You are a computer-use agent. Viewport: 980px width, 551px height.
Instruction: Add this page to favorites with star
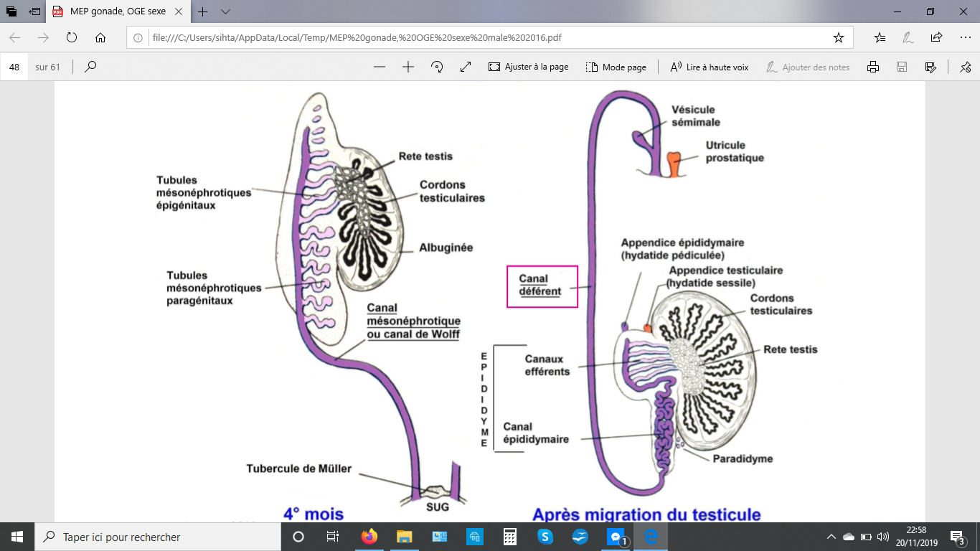coord(838,37)
